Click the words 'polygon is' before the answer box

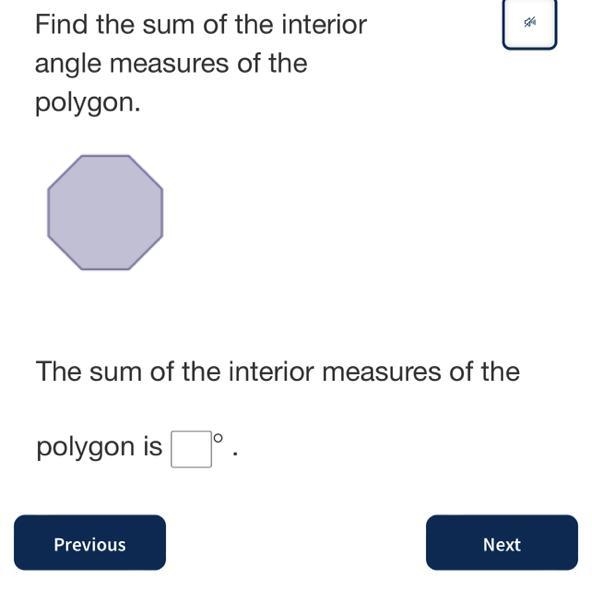click(x=99, y=447)
